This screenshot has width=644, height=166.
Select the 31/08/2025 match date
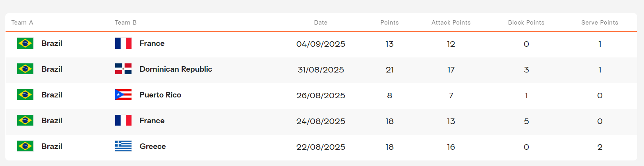click(x=321, y=70)
